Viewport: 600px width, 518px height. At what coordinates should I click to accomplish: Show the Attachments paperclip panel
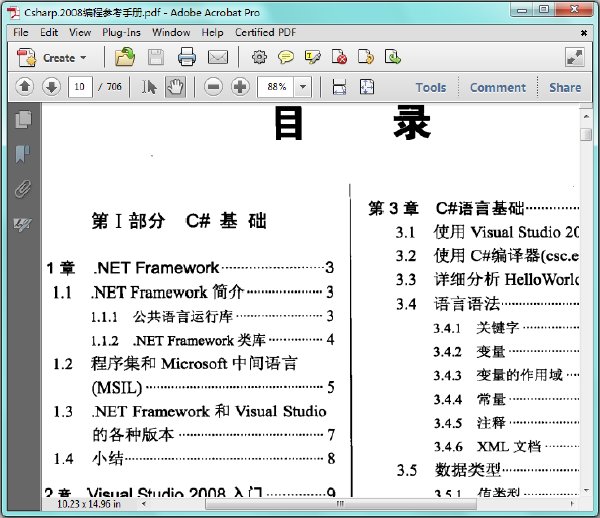point(23,188)
